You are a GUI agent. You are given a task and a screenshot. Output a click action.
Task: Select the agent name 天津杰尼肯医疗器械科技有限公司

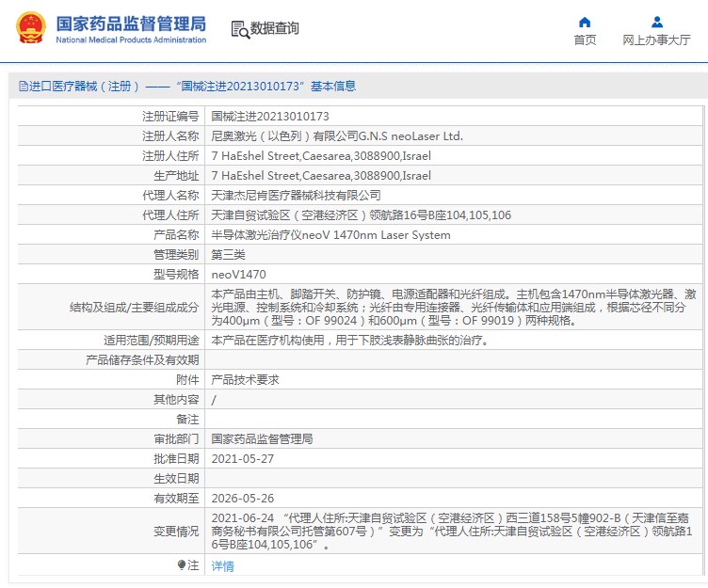(x=296, y=196)
